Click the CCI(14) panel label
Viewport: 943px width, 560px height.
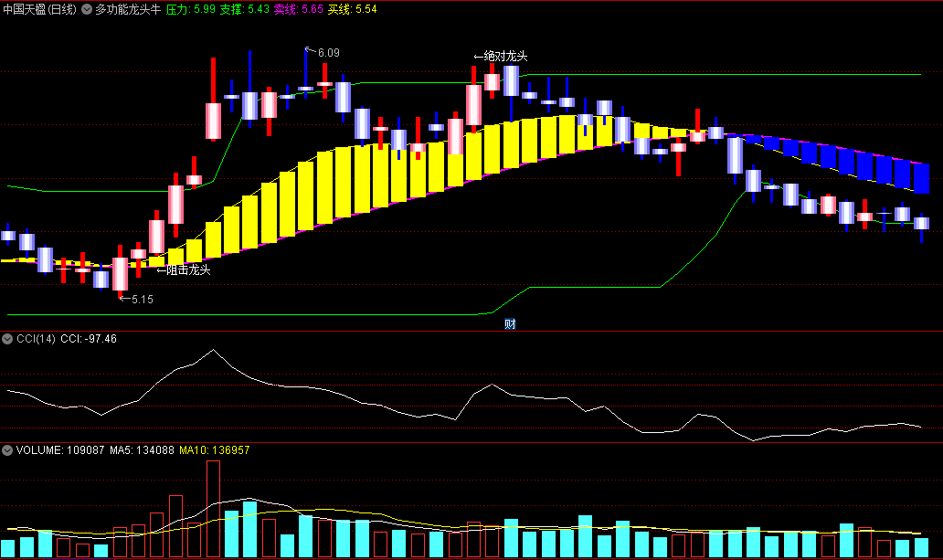coord(36,339)
